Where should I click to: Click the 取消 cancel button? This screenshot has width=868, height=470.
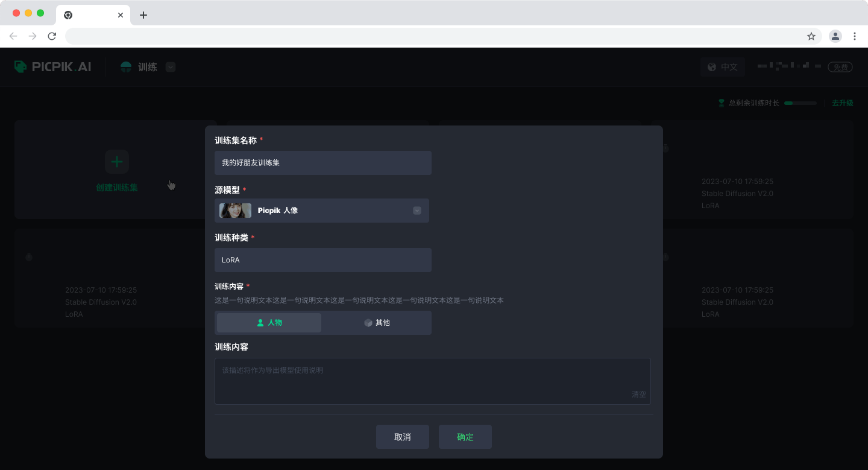(402, 437)
